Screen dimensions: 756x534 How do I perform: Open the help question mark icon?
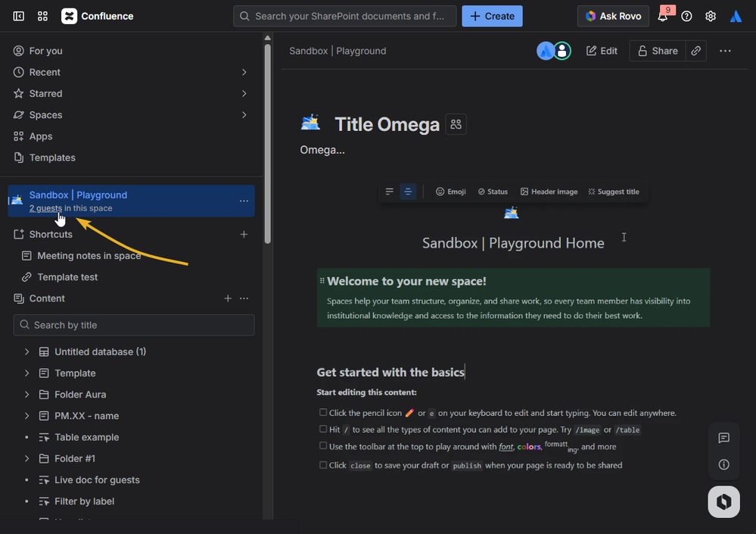(686, 16)
